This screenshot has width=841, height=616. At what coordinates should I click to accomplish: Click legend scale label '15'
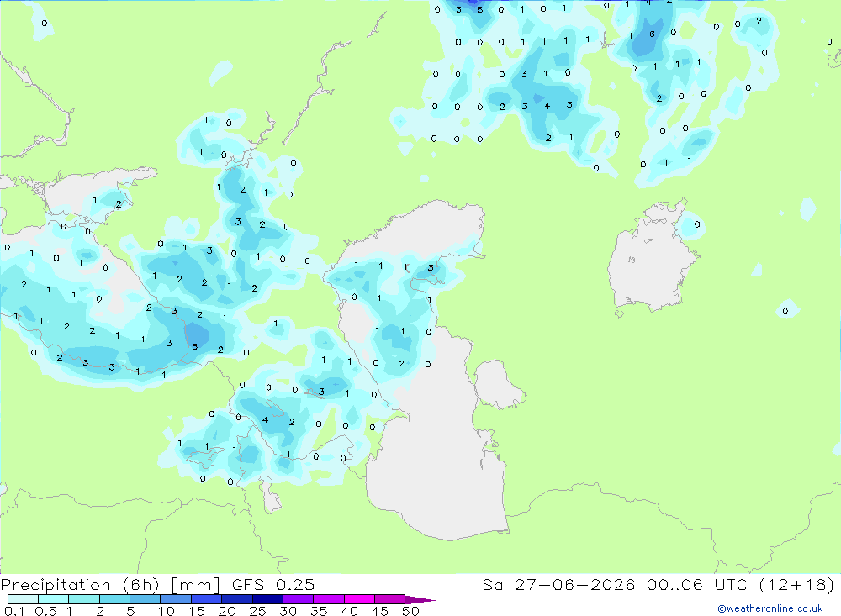tap(197, 611)
